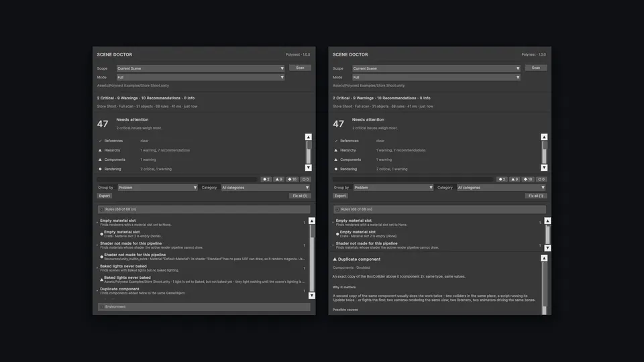Toggle critical filter showing 2 in left panel
The image size is (644, 362).
coord(266,180)
